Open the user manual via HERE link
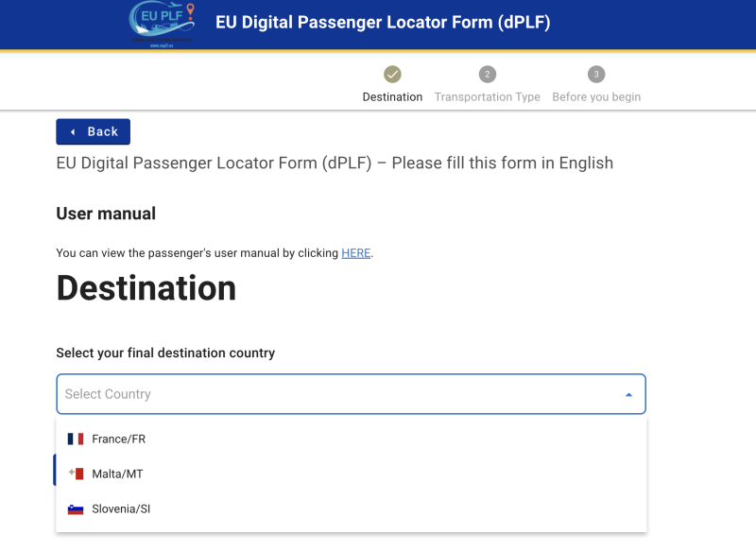Viewport: 756px width, 551px height. point(356,253)
